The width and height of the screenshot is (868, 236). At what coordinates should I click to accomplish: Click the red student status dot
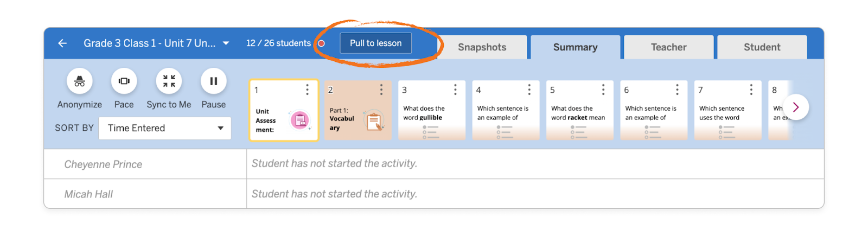click(x=322, y=43)
